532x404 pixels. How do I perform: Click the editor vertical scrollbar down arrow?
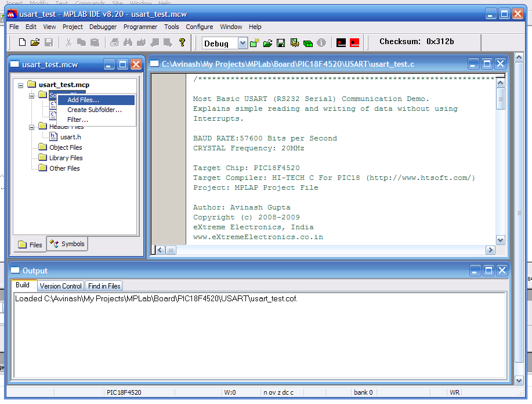501,240
